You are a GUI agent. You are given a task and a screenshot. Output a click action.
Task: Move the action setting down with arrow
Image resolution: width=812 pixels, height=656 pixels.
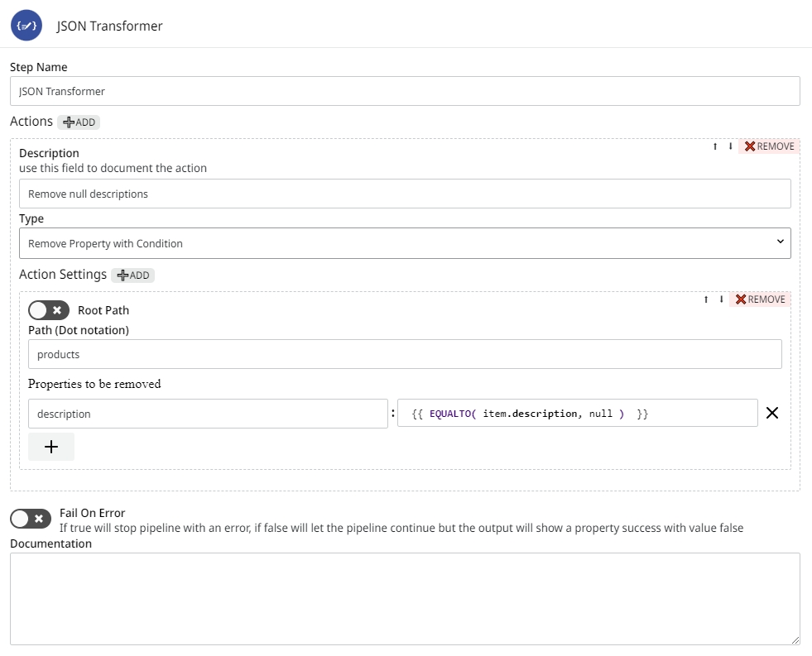(x=721, y=299)
